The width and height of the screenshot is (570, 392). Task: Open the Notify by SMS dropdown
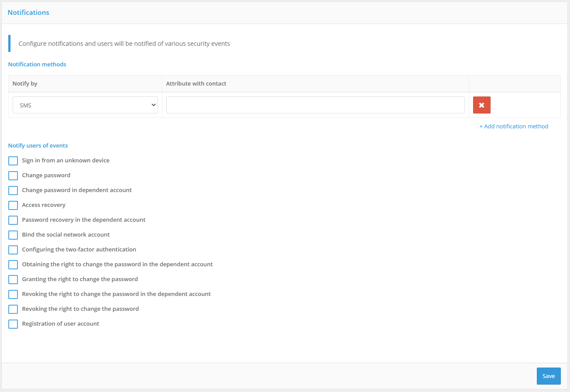(85, 105)
